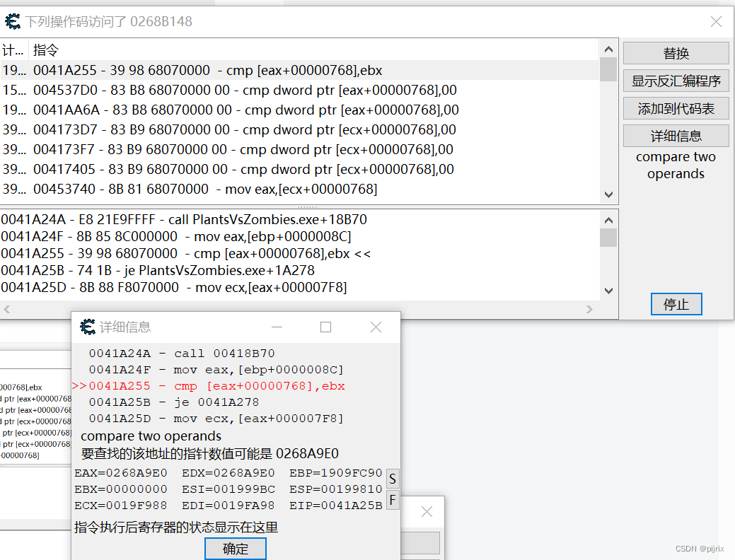Click highlighted red line 0041A255 in details dialog

point(209,386)
